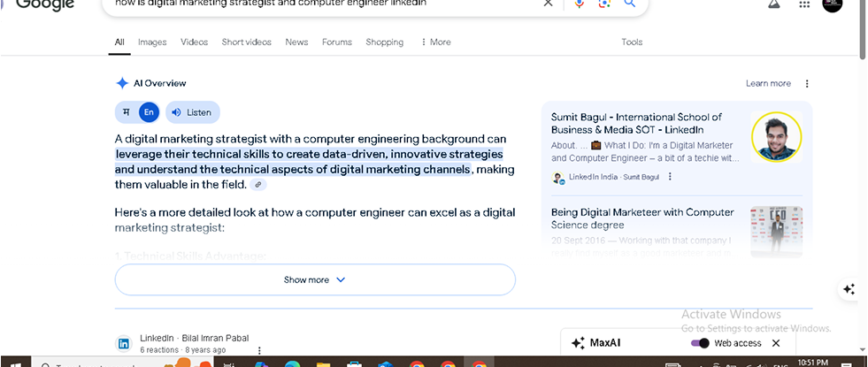The width and height of the screenshot is (868, 367).
Task: Open three-dot menu beside LinkedIn India Sumit Bagul
Action: pyautogui.click(x=670, y=177)
